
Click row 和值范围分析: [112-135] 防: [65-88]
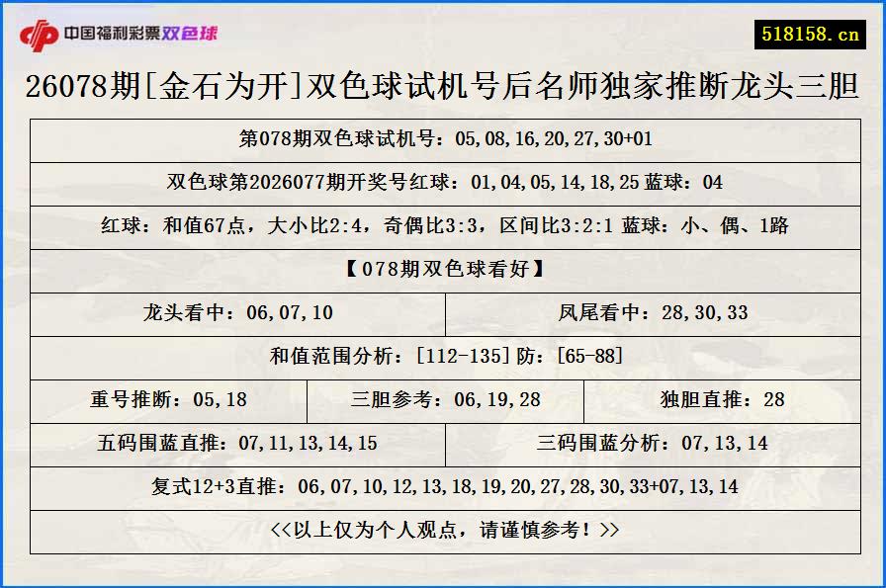coord(445,358)
